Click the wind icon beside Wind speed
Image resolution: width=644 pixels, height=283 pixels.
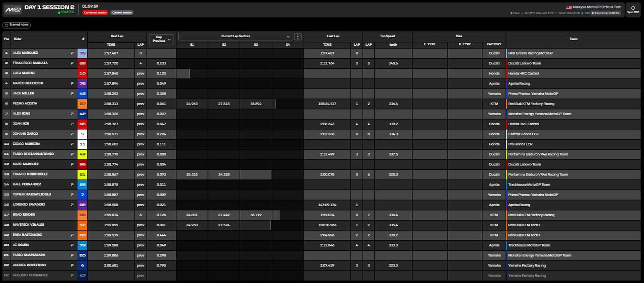pos(556,13)
